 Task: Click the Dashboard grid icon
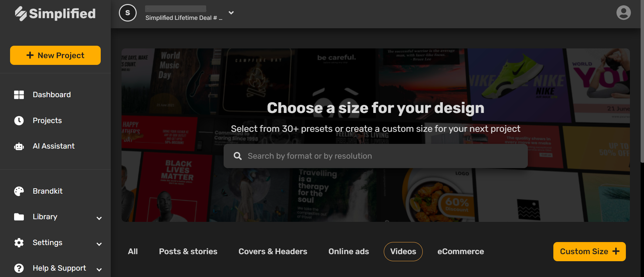point(19,95)
